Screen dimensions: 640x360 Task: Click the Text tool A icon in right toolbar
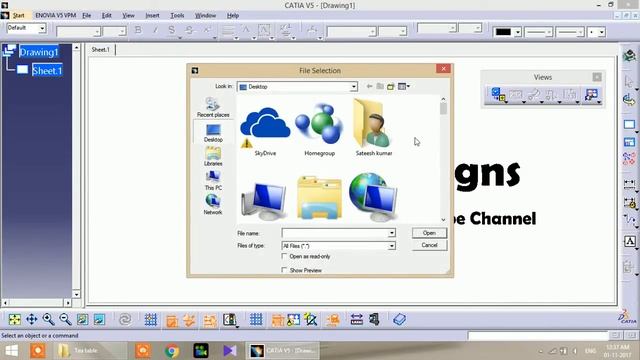(629, 241)
